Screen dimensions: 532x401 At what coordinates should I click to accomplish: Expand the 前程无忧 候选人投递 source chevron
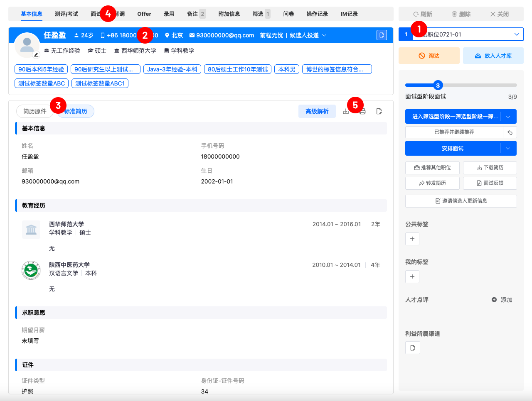[324, 35]
